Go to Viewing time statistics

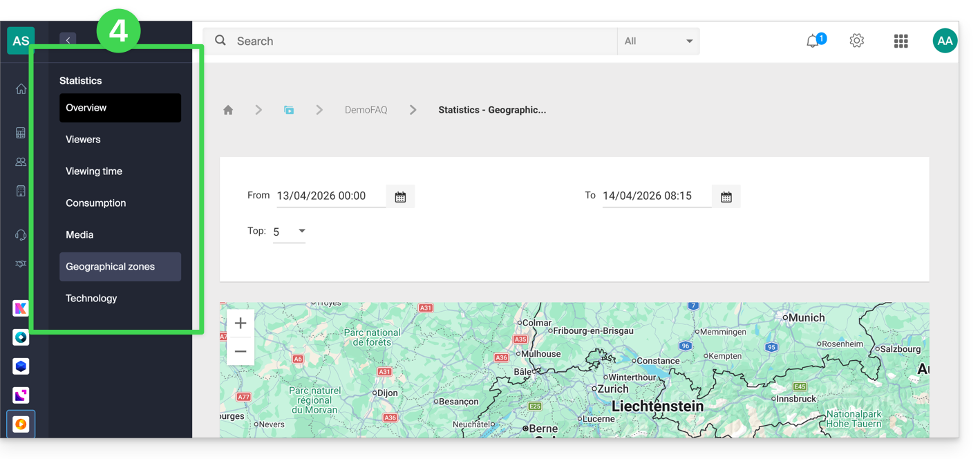click(94, 171)
